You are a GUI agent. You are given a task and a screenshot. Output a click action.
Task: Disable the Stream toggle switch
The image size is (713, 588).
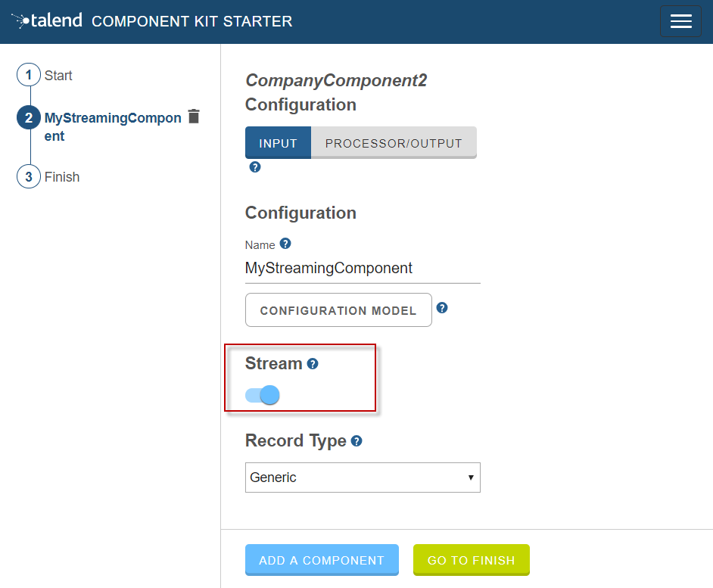[263, 395]
